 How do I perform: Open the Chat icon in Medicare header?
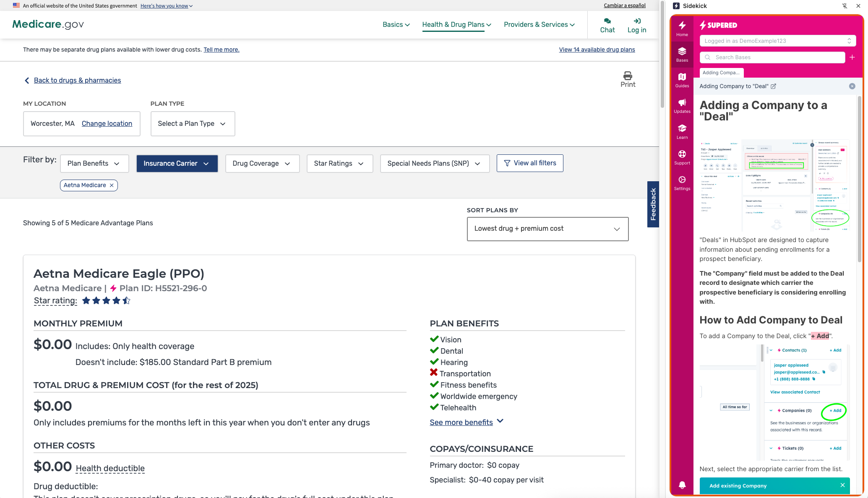pos(607,21)
